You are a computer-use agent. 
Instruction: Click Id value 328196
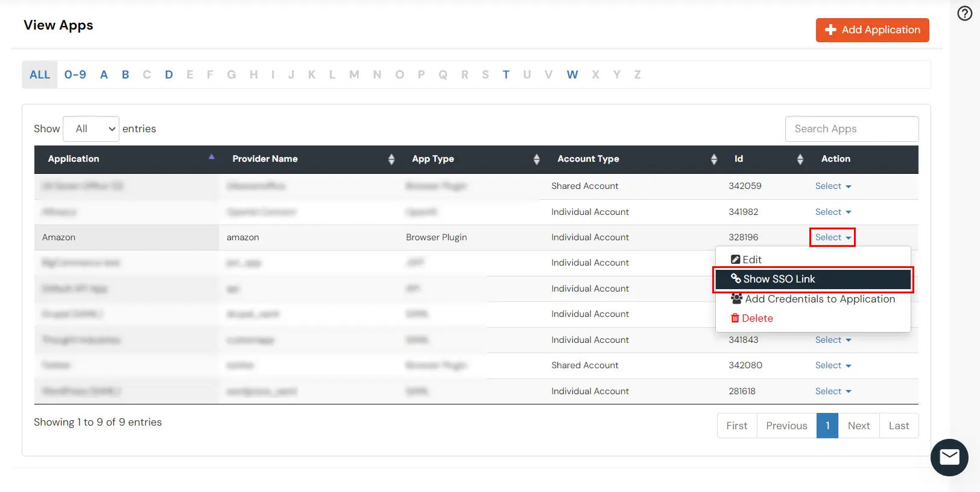pyautogui.click(x=744, y=237)
